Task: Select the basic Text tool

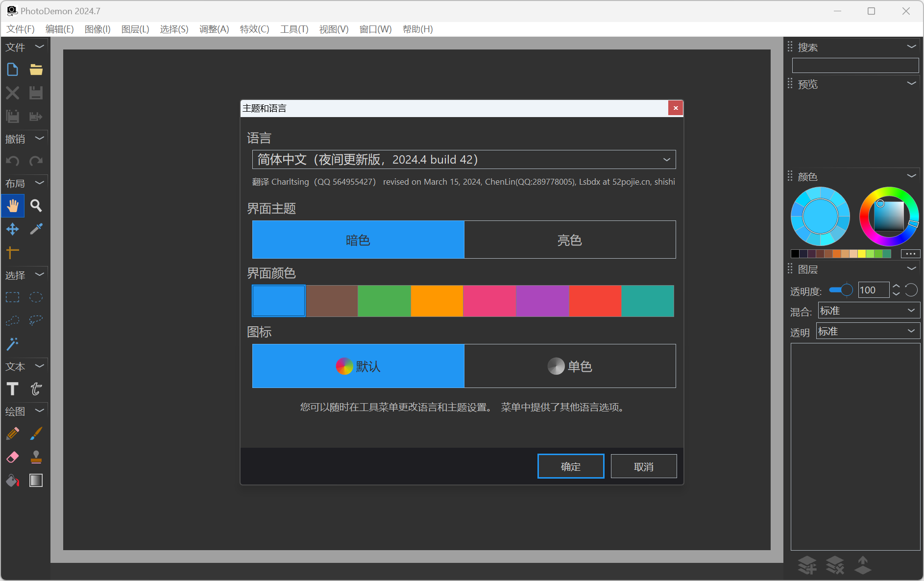Action: 13,389
